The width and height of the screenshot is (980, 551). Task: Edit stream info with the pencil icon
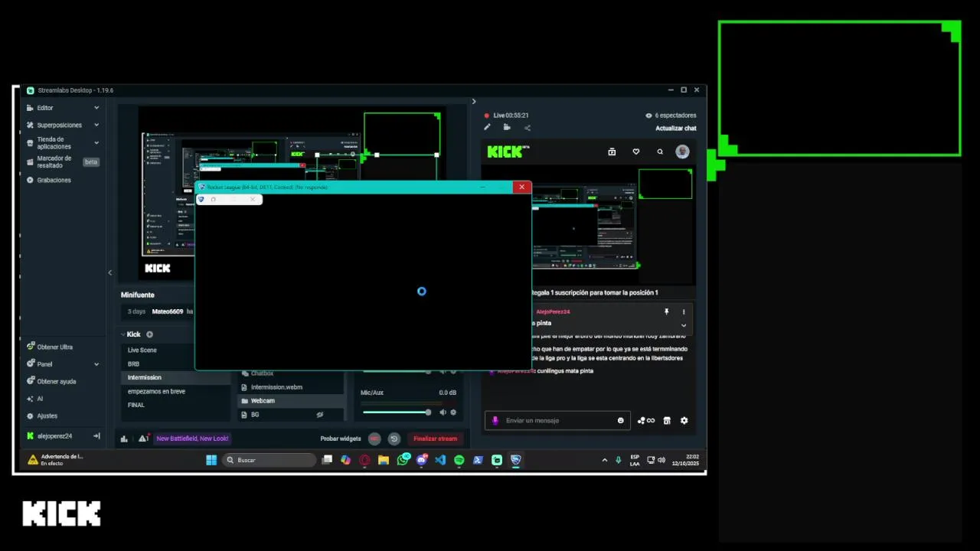pos(487,128)
